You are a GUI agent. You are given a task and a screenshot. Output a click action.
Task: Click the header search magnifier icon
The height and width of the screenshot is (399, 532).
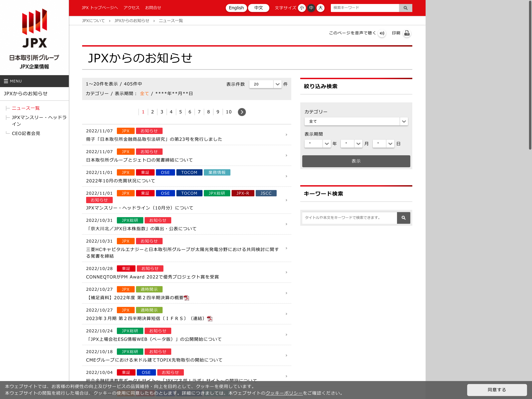405,8
